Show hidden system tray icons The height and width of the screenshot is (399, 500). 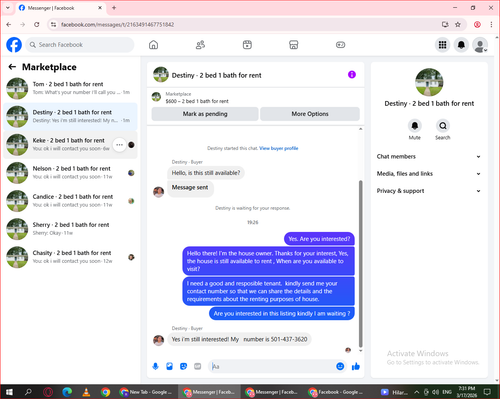(x=417, y=392)
